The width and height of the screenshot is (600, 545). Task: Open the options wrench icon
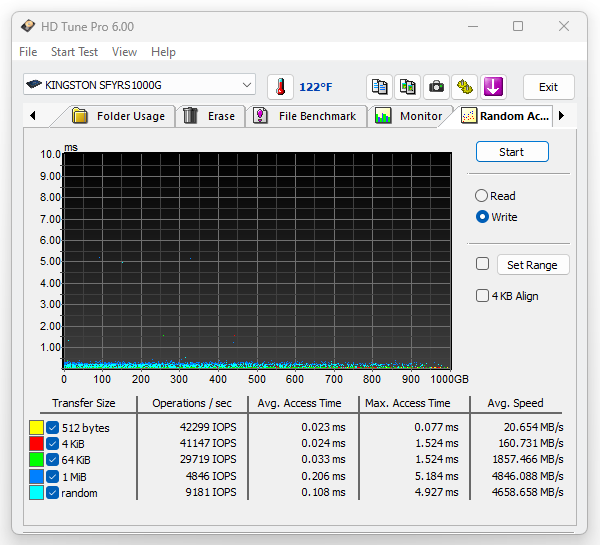(465, 87)
